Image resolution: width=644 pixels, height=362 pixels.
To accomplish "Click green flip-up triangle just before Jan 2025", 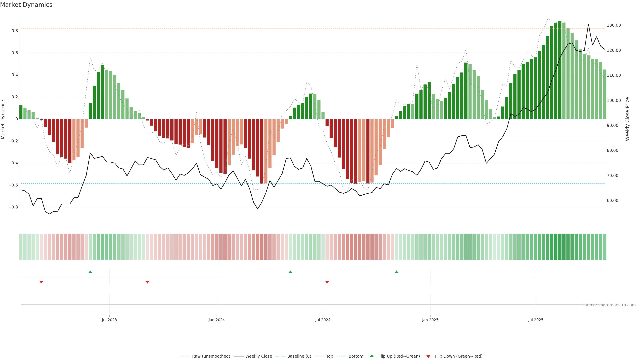I will tap(396, 272).
